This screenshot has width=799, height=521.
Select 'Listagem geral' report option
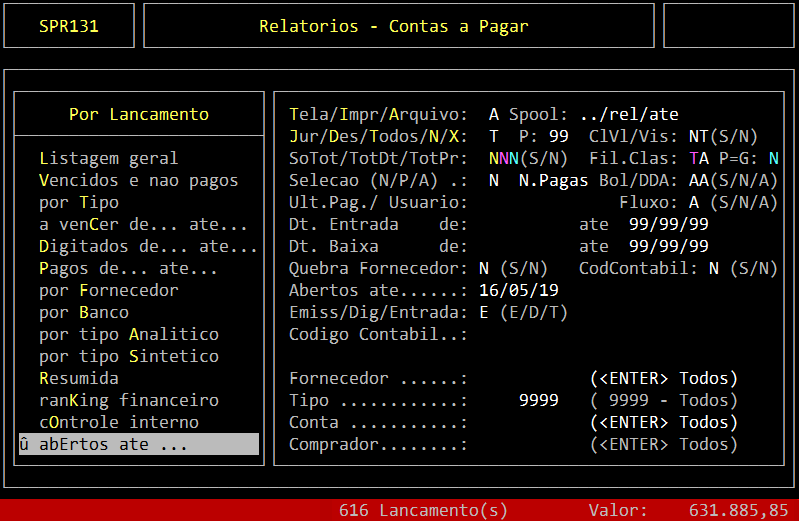click(108, 158)
